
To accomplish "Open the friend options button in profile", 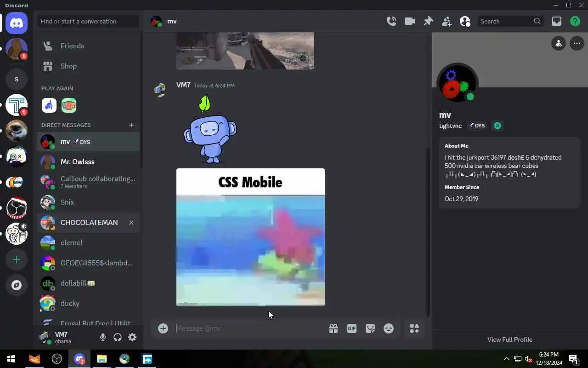I will 559,44.
